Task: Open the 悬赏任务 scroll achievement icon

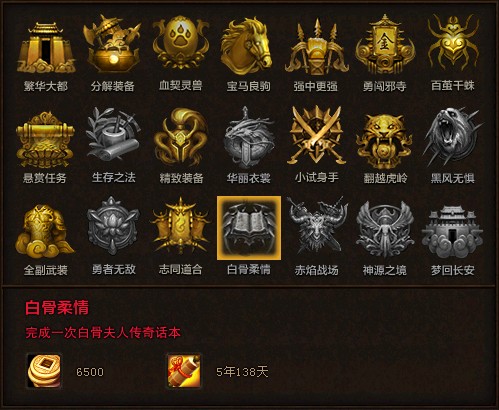Action: coord(45,140)
